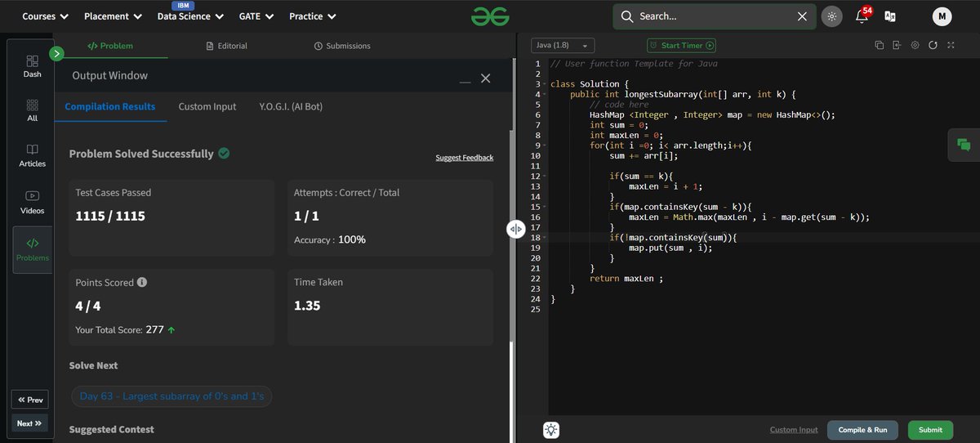Go to Prev problem

30,400
